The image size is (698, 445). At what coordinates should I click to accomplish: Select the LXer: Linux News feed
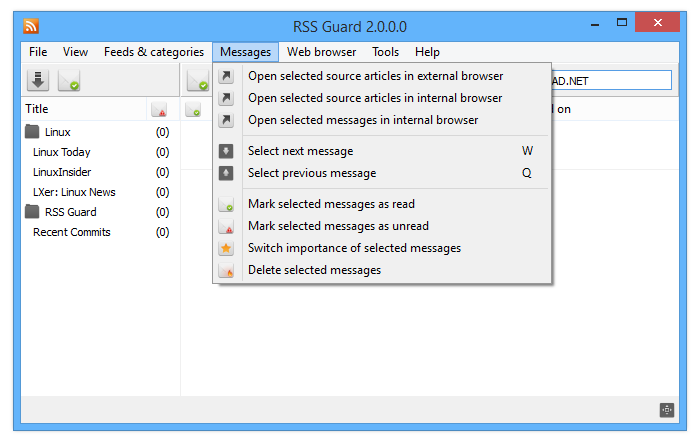101,192
